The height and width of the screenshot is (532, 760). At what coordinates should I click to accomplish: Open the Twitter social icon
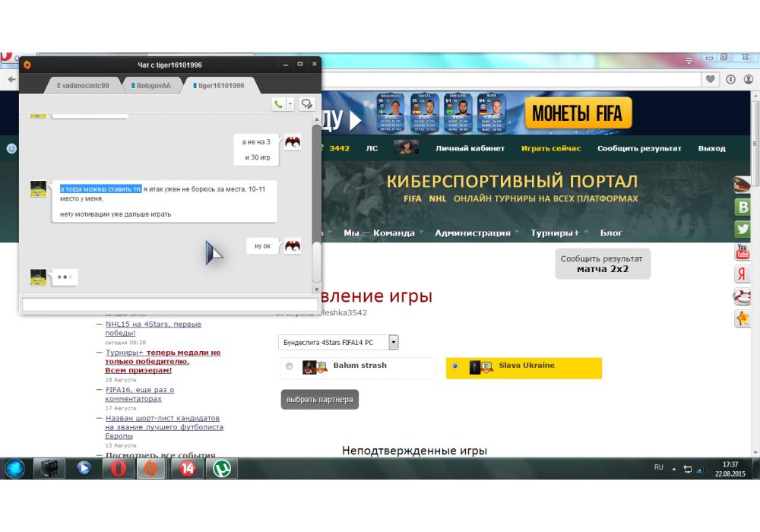coord(742,229)
